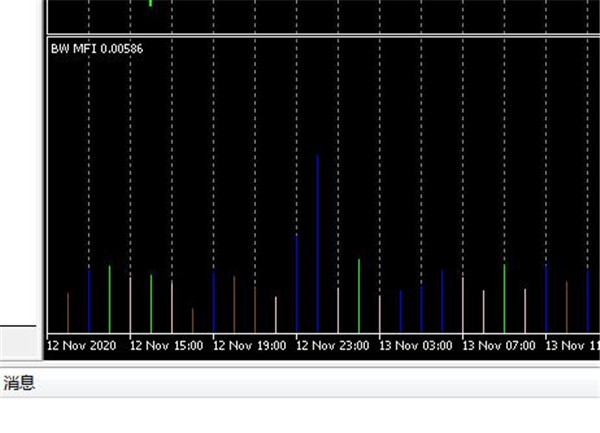Click the 12 Nov 23:00 time label

[333, 346]
